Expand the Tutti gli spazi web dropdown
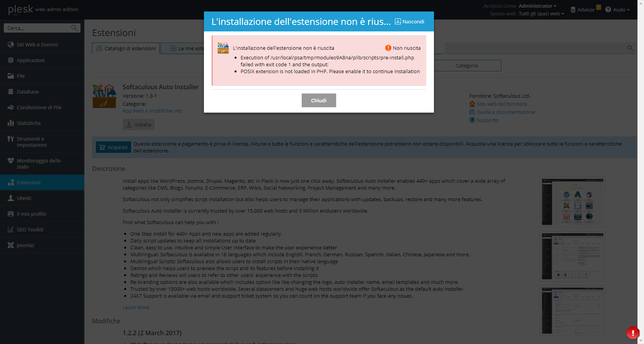Screen dimensions: 644x344 [x=541, y=13]
